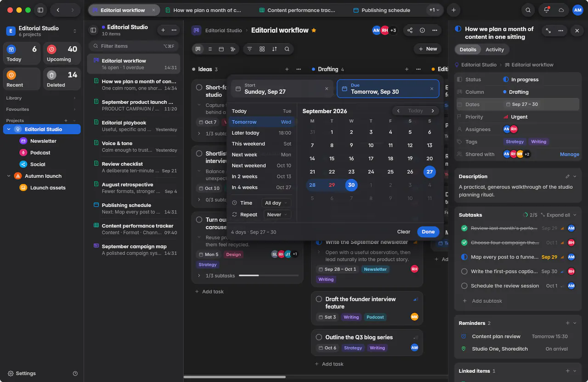This screenshot has height=382, width=588.
Task: Toggle the favourite star on Editorial workflow
Action: [314, 30]
